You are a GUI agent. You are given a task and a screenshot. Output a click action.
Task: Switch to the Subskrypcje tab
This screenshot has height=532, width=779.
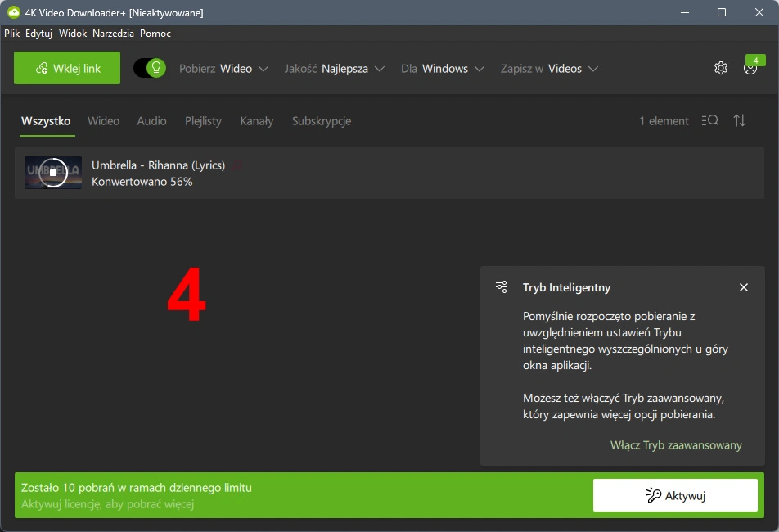coord(322,121)
